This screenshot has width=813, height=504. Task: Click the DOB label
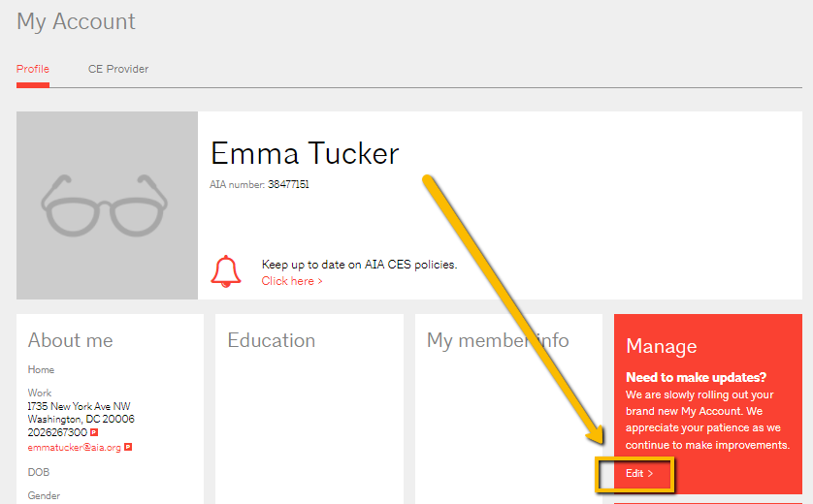(39, 472)
